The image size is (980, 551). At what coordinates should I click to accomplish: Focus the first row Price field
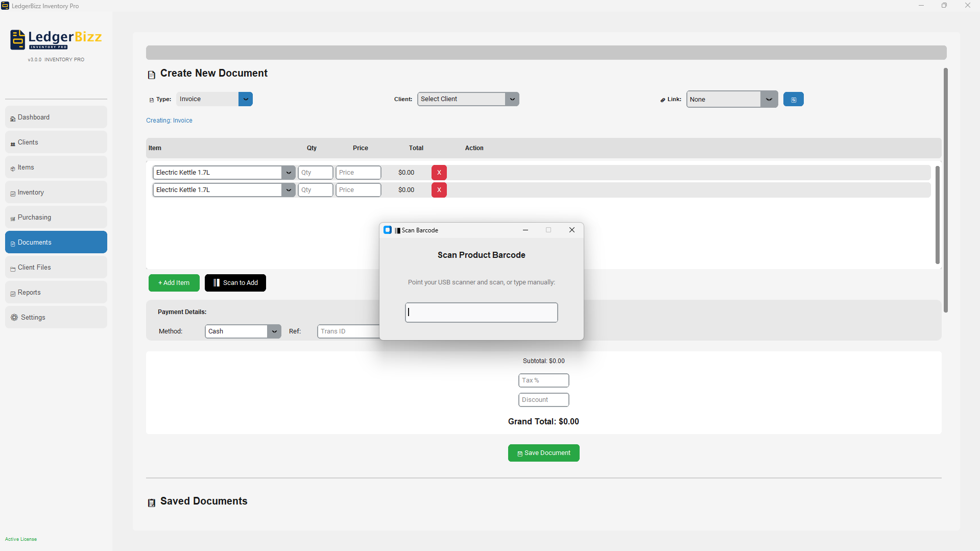pos(358,173)
